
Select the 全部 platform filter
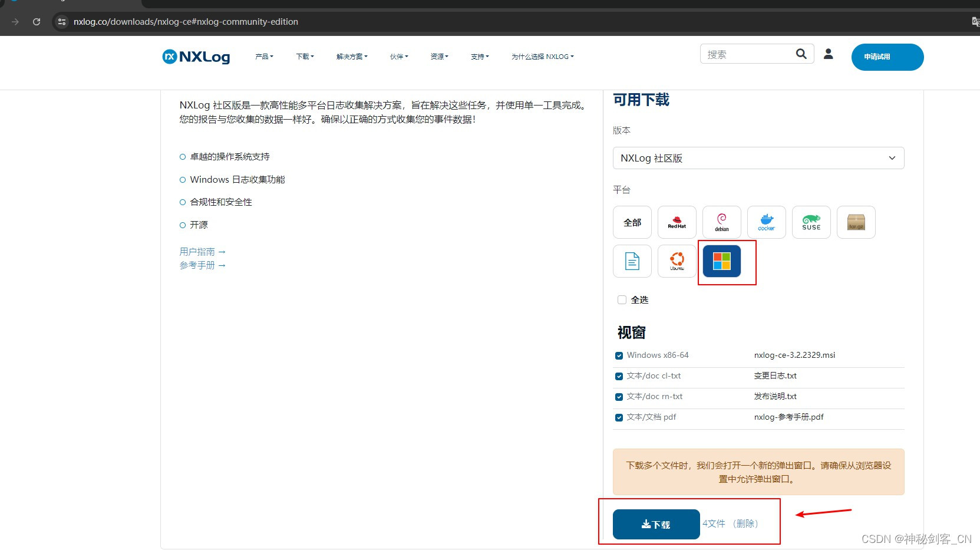click(632, 222)
